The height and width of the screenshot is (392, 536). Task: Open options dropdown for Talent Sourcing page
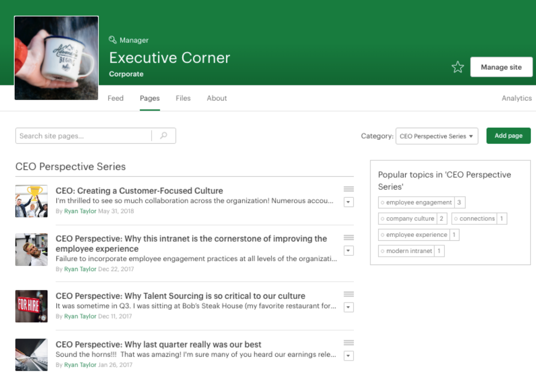pos(349,307)
